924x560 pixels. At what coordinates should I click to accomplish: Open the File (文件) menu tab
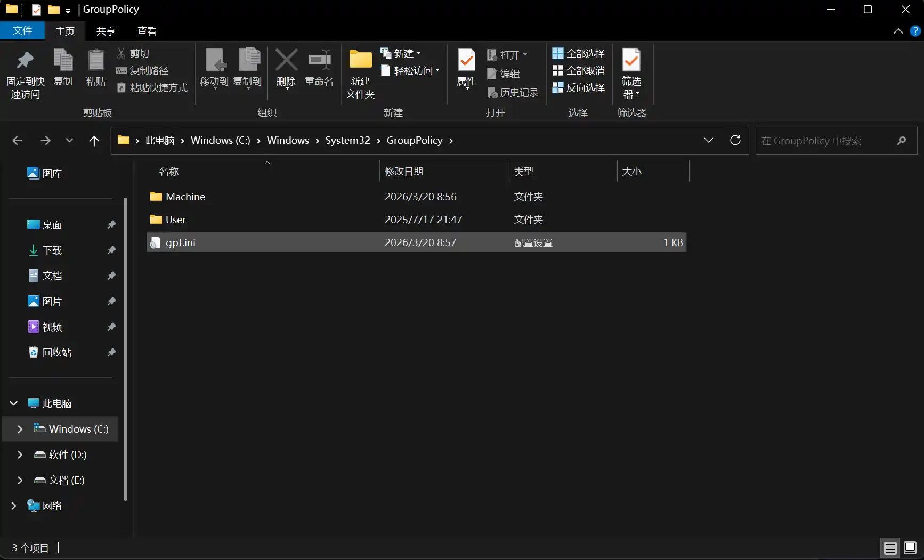click(22, 31)
